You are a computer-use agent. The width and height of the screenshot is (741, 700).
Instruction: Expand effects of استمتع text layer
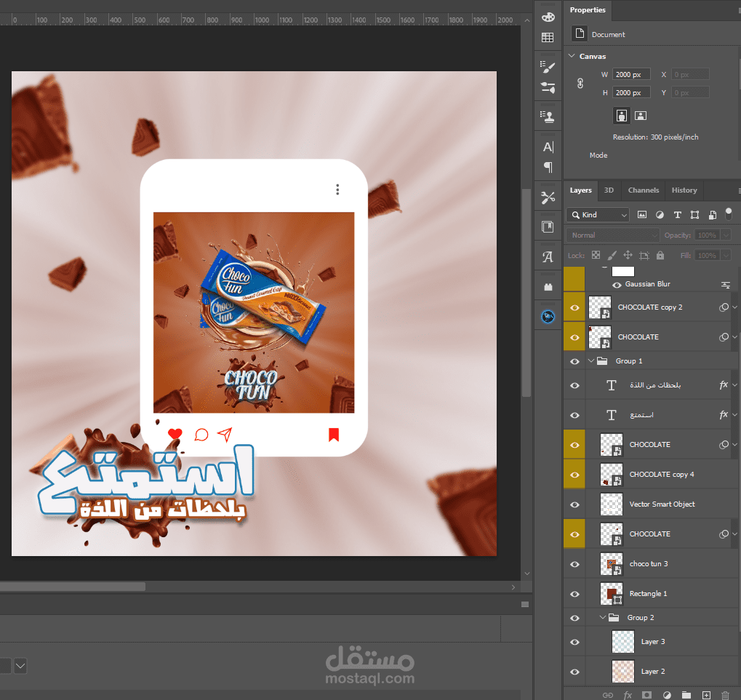(x=734, y=415)
